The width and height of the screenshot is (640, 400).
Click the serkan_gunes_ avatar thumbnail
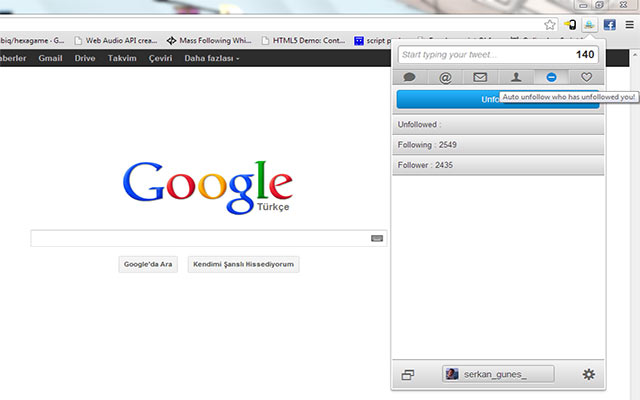pyautogui.click(x=451, y=374)
